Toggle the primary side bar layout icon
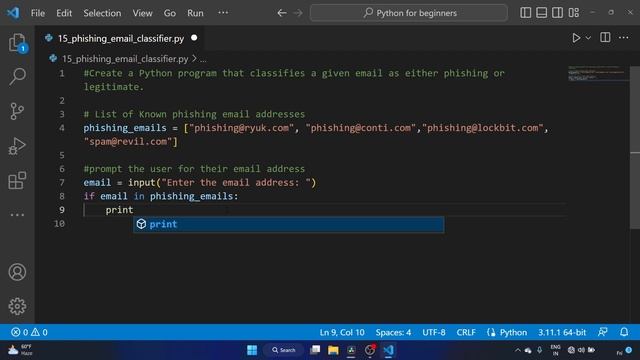This screenshot has width=640, height=360. (526, 13)
